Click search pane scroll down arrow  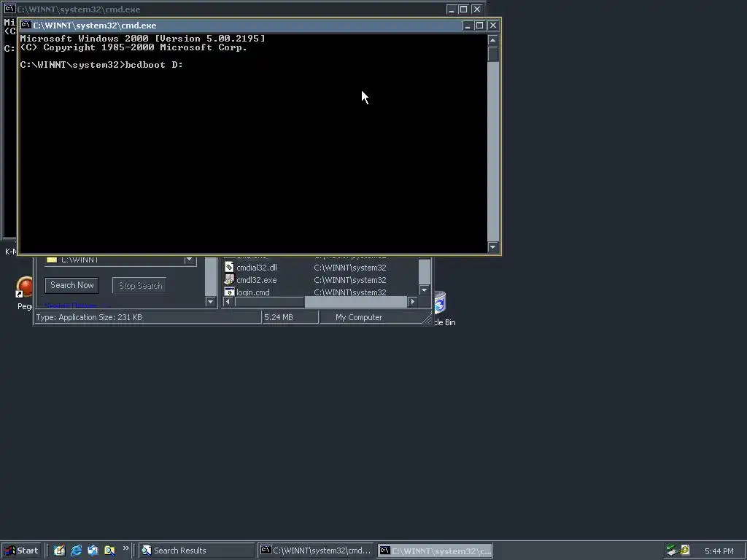click(211, 301)
